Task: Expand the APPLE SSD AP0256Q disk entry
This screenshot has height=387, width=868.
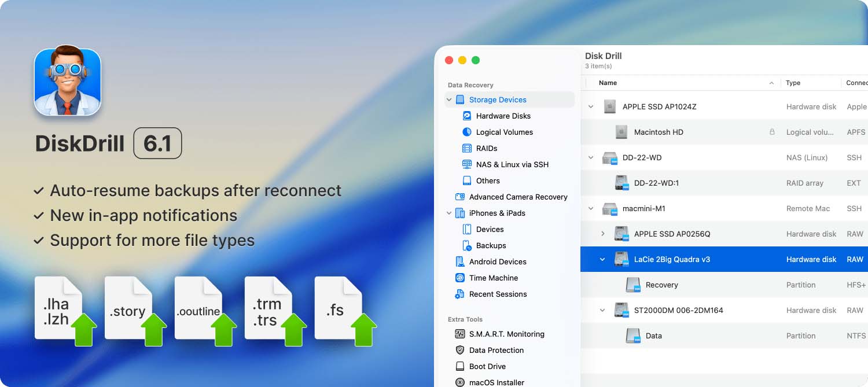Action: [x=604, y=234]
